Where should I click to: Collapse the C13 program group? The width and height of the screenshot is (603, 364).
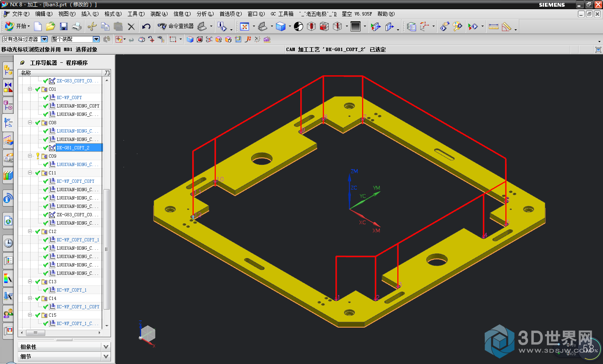(x=30, y=282)
